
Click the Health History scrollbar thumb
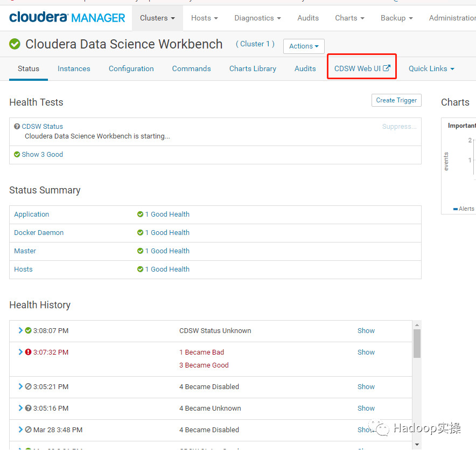(417, 344)
